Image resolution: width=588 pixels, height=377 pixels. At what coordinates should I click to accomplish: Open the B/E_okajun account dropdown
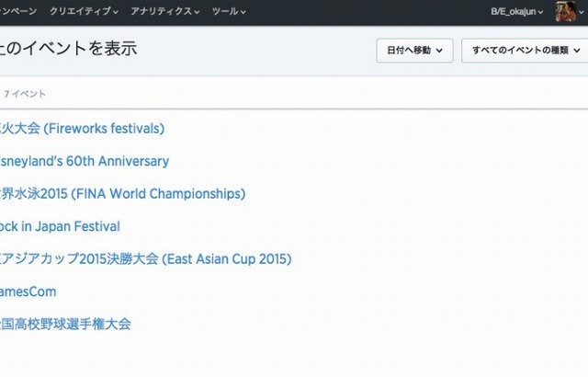516,12
